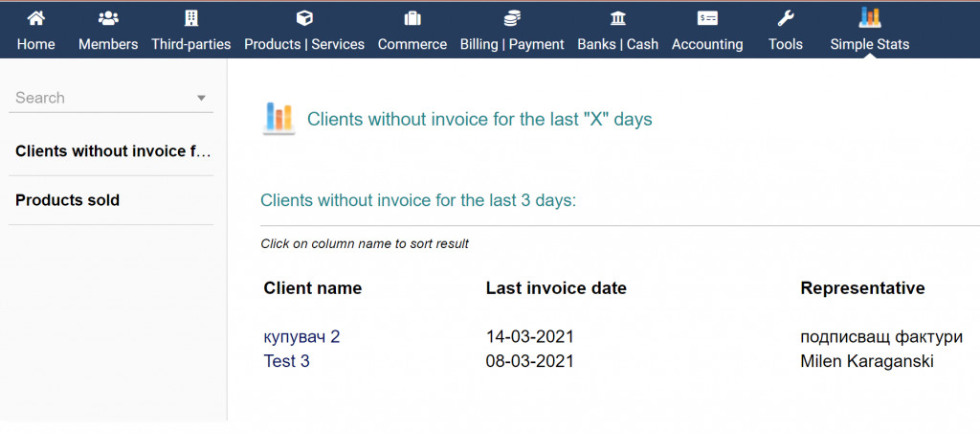The width and height of the screenshot is (980, 433).
Task: Open the Simple Stats chart icon
Action: [x=870, y=17]
